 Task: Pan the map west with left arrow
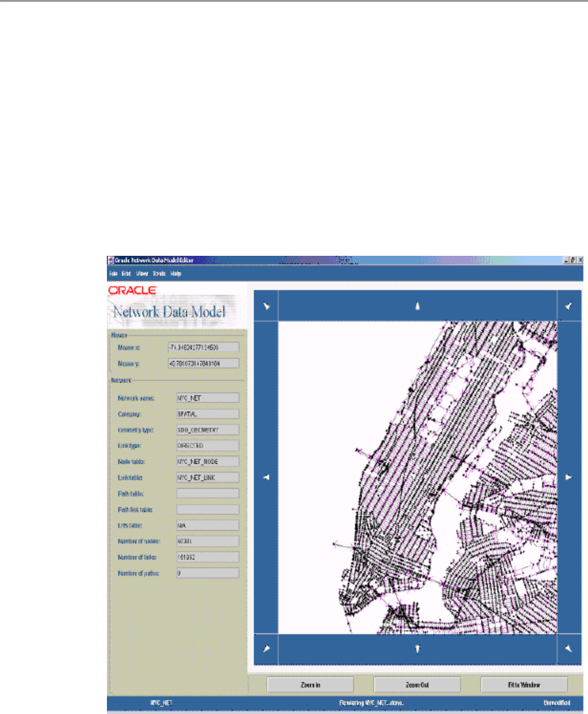[x=266, y=477]
